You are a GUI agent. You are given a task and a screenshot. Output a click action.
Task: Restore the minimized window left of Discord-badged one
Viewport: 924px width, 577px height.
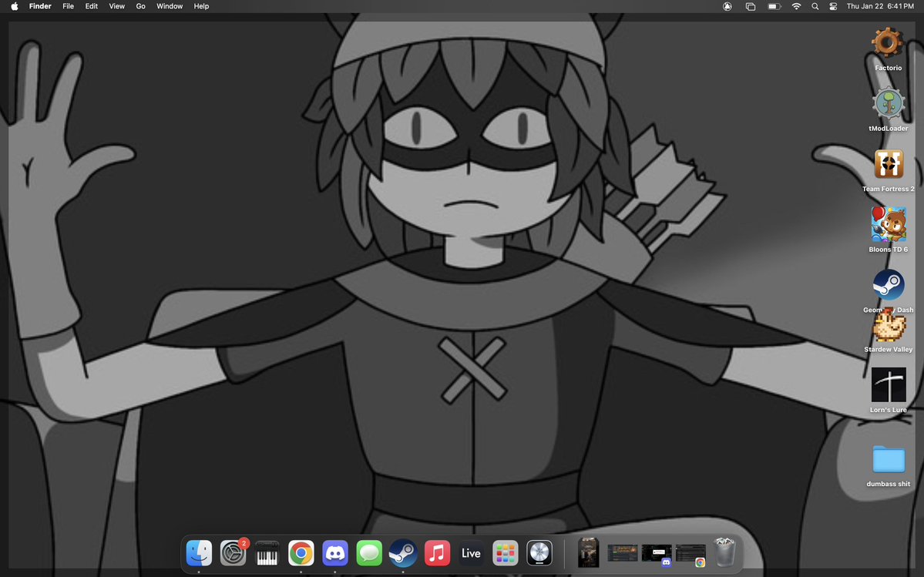pos(622,553)
